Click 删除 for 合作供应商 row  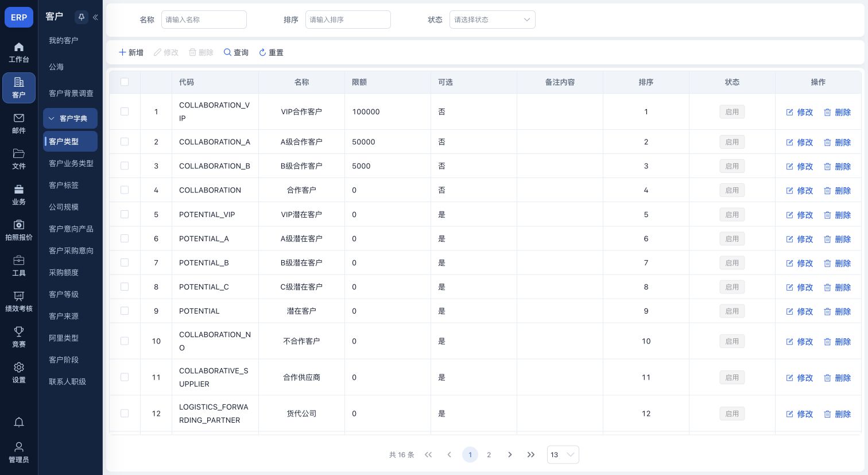(x=838, y=377)
